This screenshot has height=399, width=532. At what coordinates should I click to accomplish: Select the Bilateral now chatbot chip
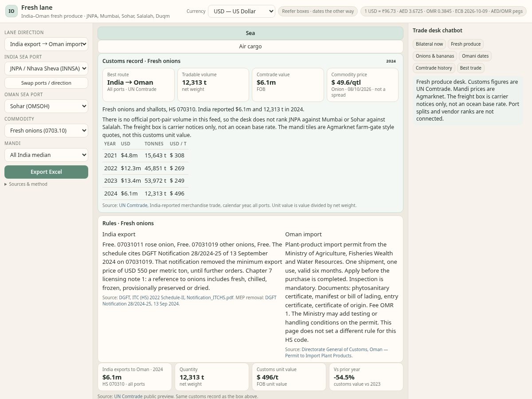tap(429, 44)
